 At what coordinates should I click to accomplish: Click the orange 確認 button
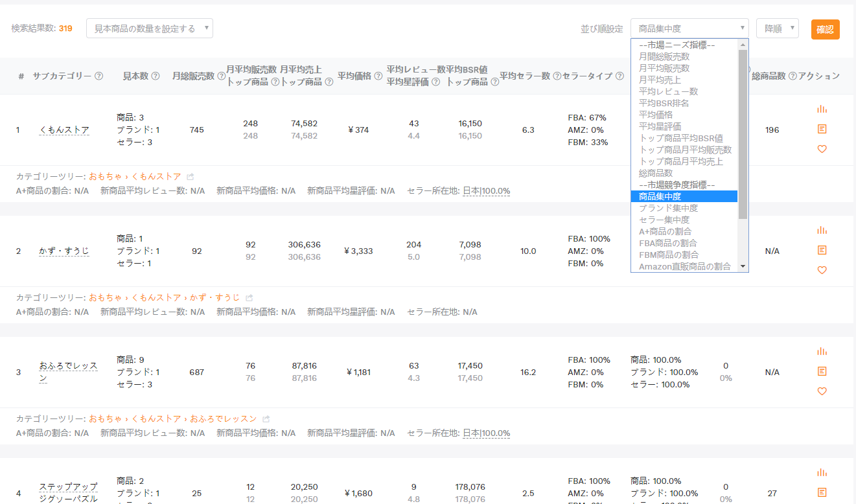825,29
